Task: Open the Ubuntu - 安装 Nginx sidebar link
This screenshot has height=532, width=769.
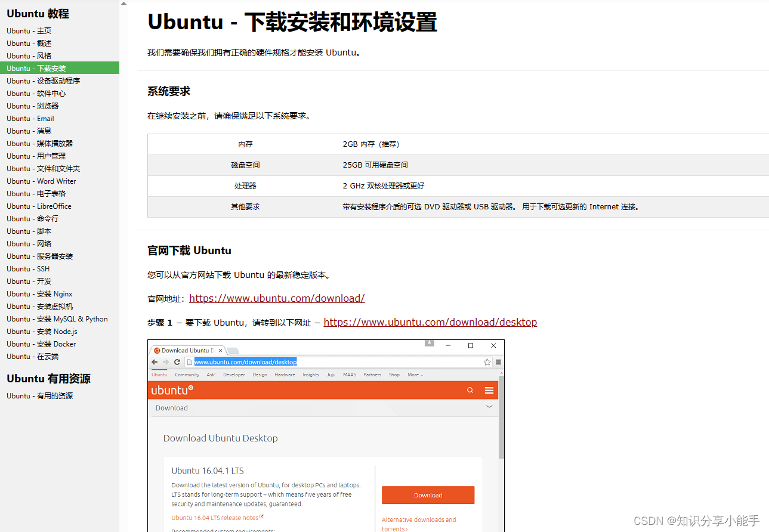Action: pyautogui.click(x=39, y=293)
